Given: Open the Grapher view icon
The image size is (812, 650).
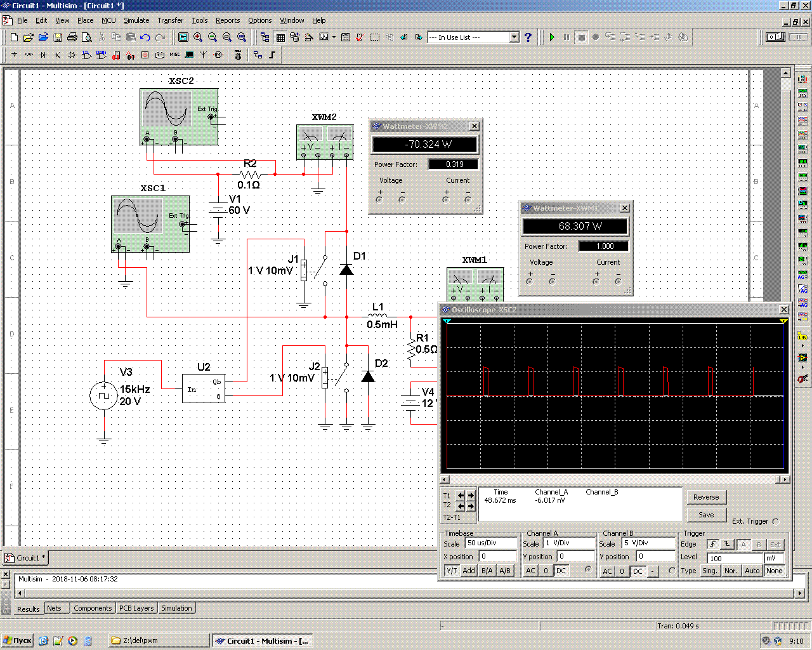Looking at the screenshot, I should coord(324,37).
